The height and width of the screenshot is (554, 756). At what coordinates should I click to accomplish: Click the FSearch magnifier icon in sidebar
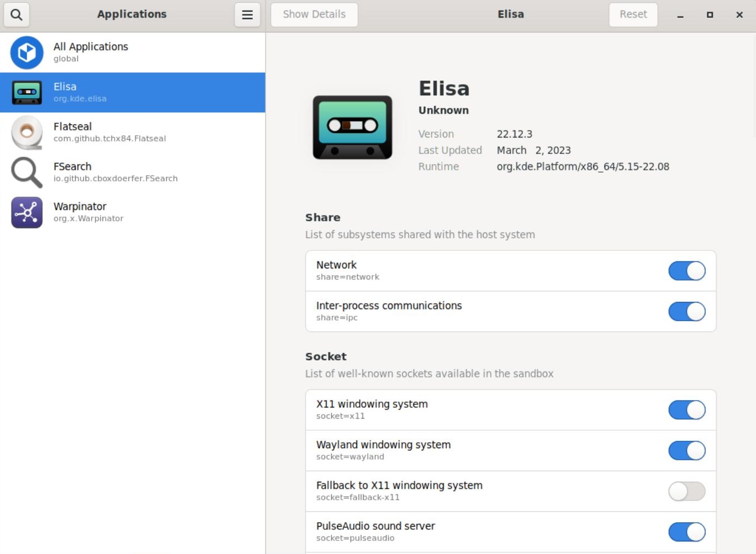coord(27,173)
